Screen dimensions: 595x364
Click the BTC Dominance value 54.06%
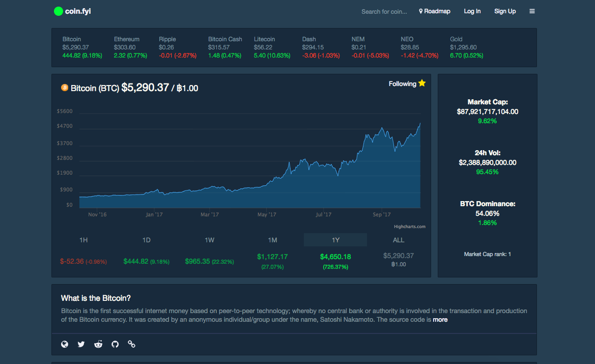coord(488,213)
